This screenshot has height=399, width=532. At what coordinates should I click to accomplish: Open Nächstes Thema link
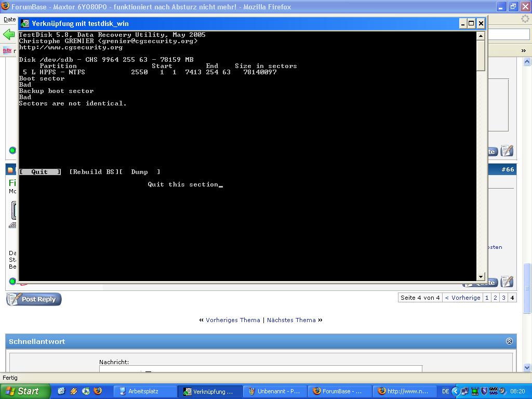coord(291,320)
